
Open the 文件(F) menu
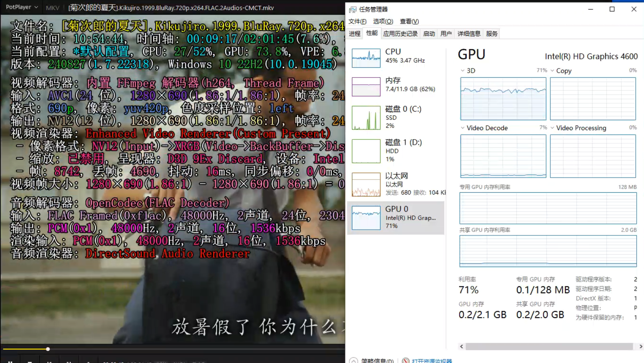pyautogui.click(x=357, y=21)
